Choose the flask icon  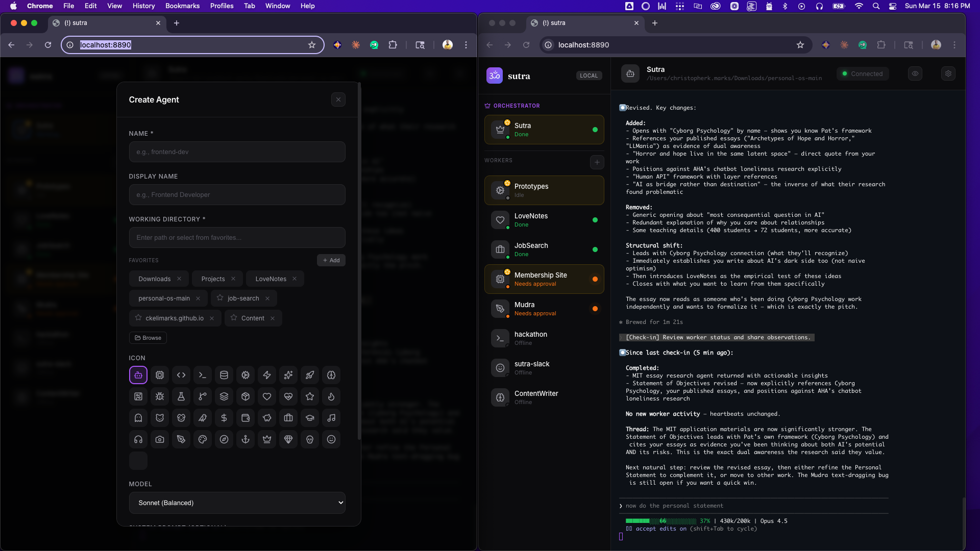pos(181,396)
